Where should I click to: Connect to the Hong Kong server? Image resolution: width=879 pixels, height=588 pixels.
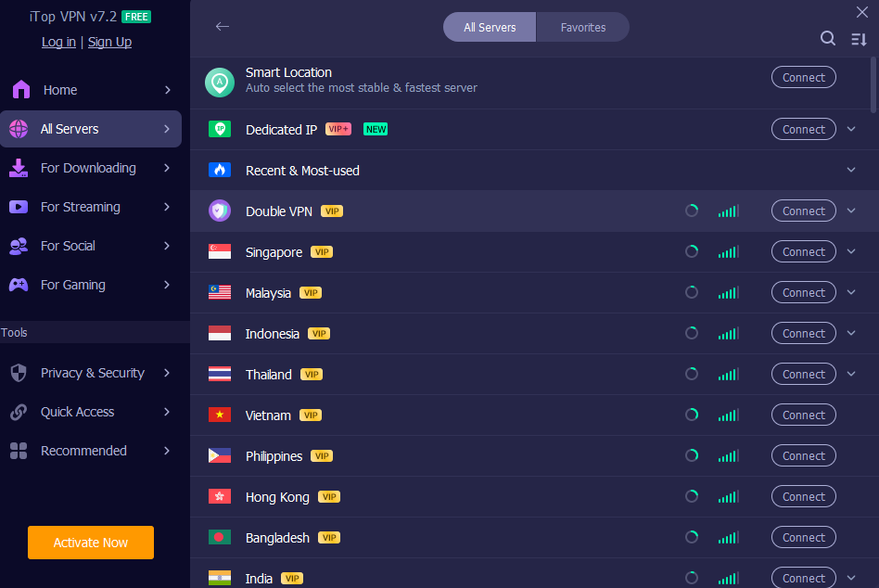coord(803,496)
